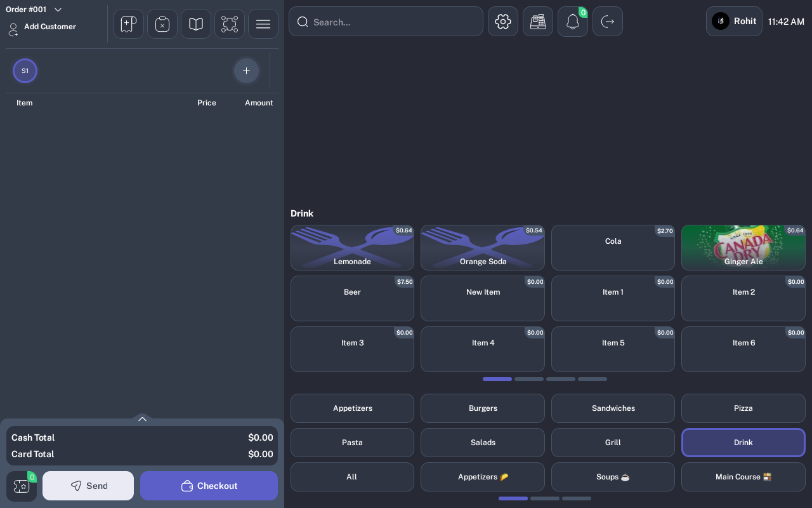This screenshot has height=508, width=812.
Task: Open the notifications bell
Action: 573,22
